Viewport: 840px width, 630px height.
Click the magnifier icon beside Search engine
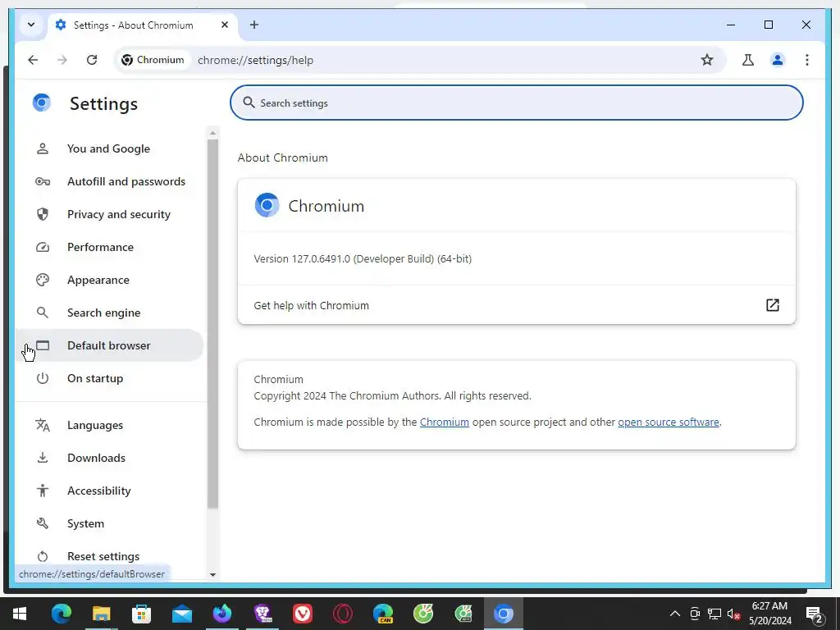(43, 313)
